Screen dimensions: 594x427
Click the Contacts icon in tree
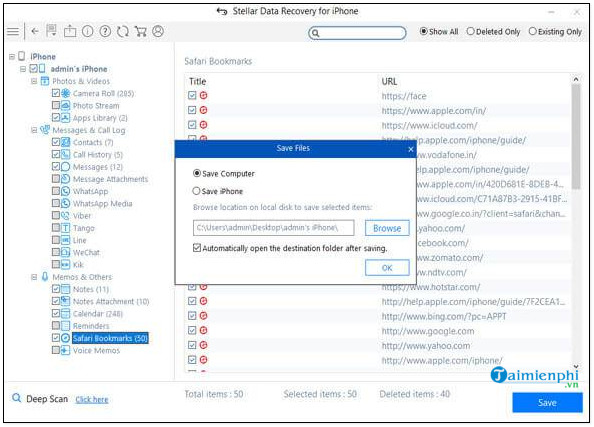[66, 142]
